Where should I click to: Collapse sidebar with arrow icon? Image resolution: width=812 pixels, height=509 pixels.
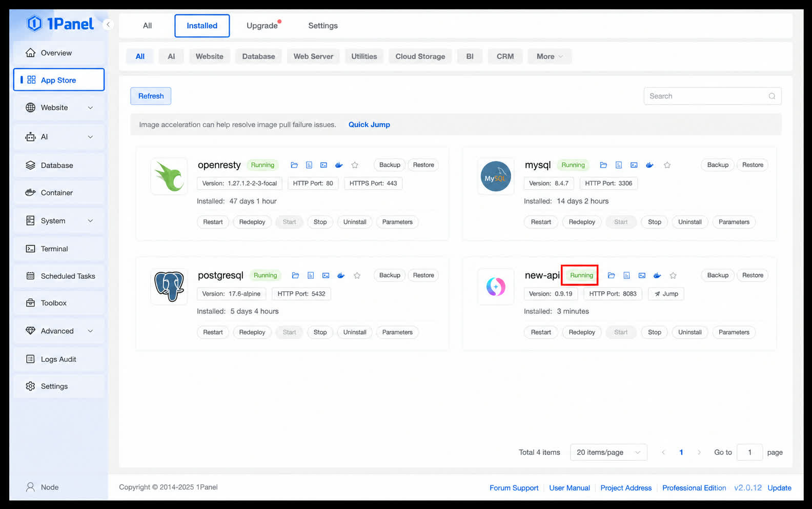[108, 24]
